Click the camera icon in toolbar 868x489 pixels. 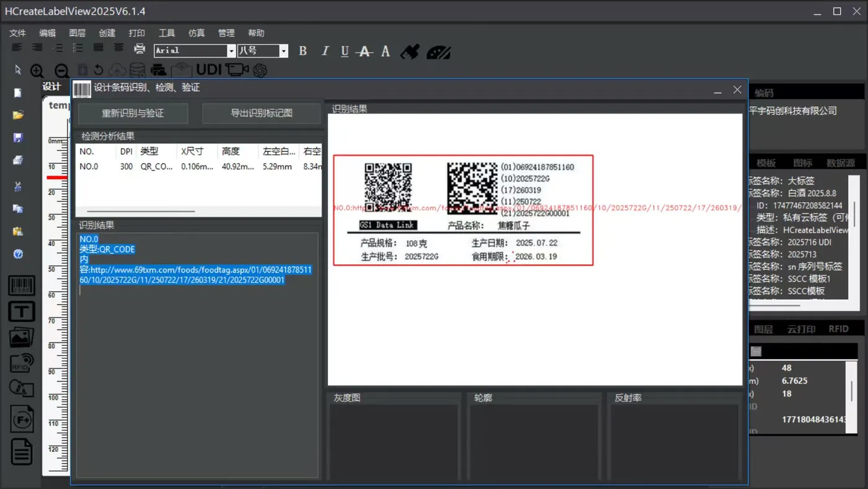coord(236,70)
